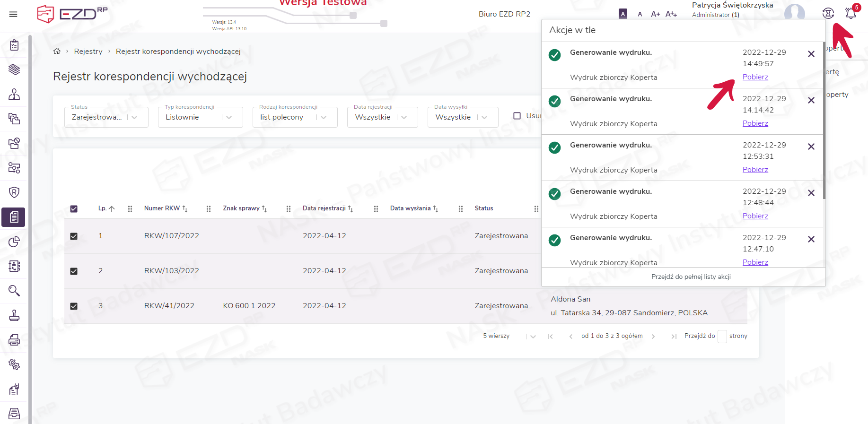This screenshot has height=424, width=868.
Task: Click the notifications bell icon
Action: (850, 13)
